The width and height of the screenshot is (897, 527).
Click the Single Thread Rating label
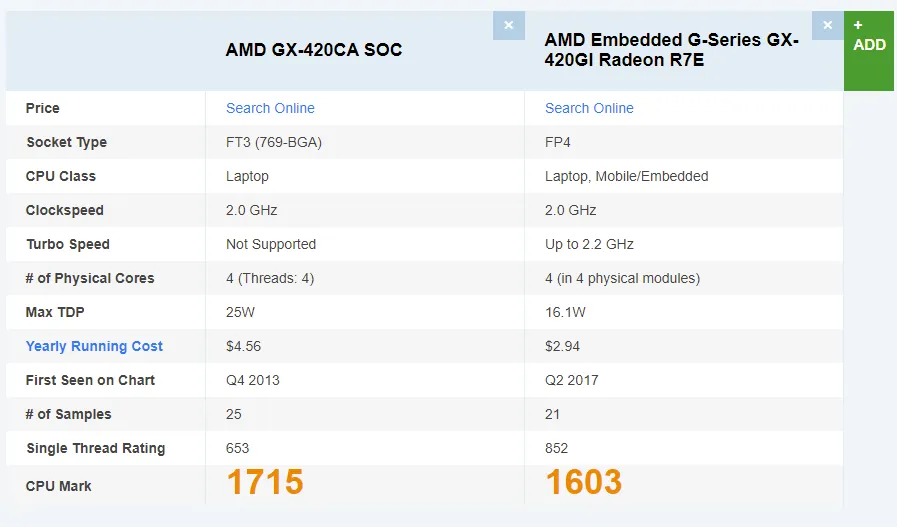point(96,448)
